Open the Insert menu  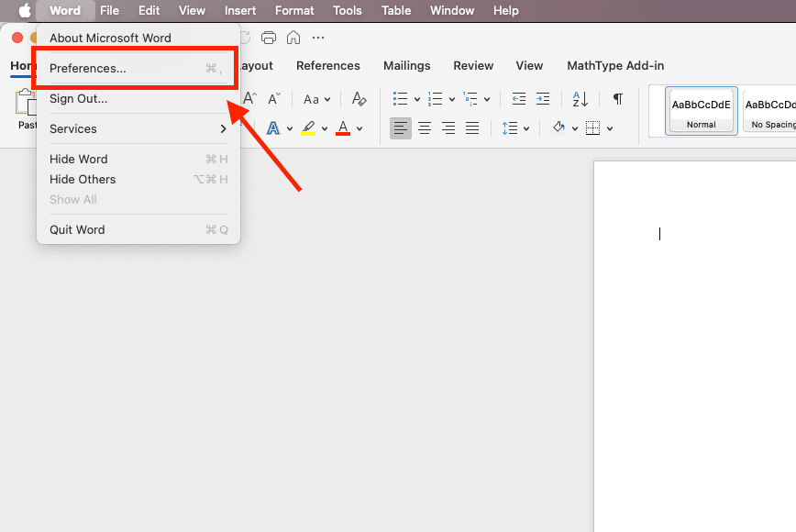[x=240, y=10]
